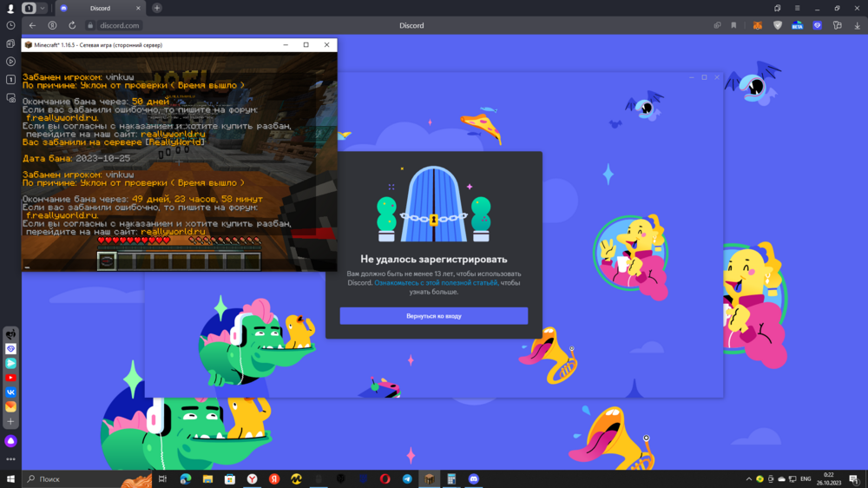Open the blue diamond extension icon
This screenshot has width=868, height=488.
point(817,25)
